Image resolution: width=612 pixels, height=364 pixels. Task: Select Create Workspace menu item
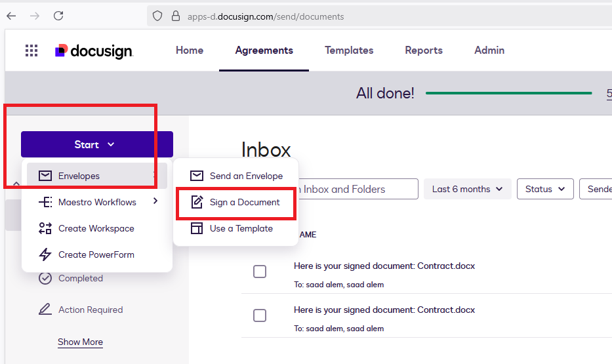pyautogui.click(x=97, y=228)
